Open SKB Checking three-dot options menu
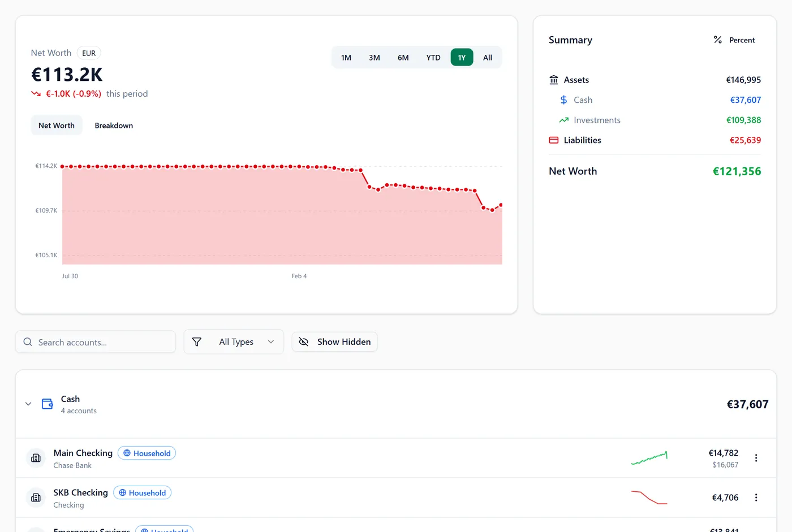This screenshot has height=532, width=792. click(756, 498)
